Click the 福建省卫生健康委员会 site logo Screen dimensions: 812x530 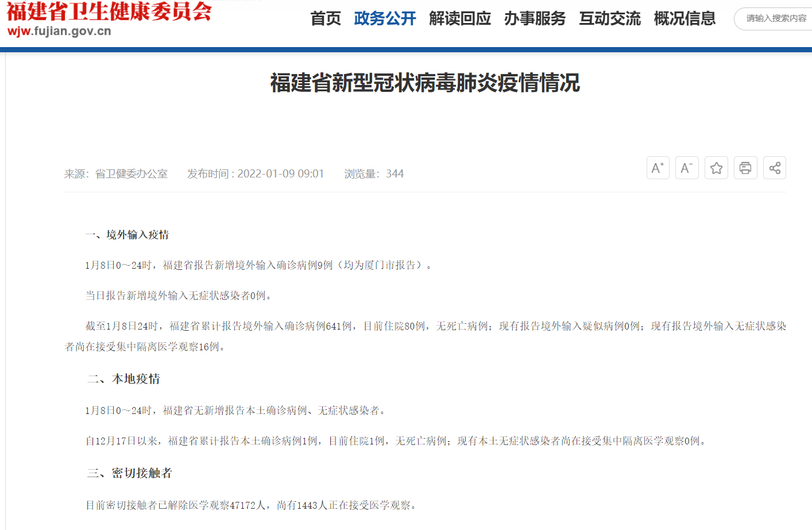click(x=109, y=11)
